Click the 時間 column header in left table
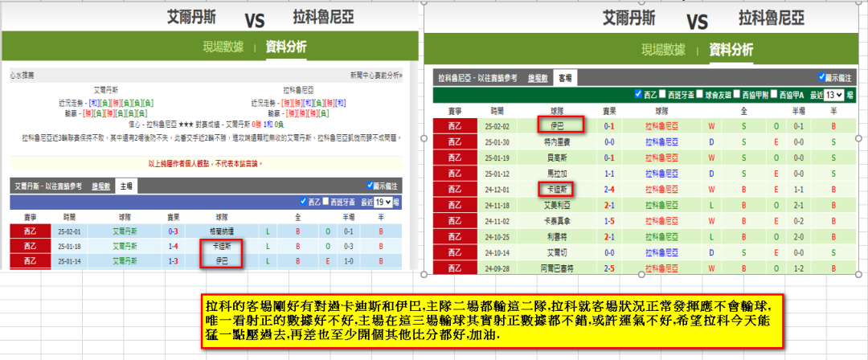Image resolution: width=868 pixels, height=360 pixels. point(69,216)
